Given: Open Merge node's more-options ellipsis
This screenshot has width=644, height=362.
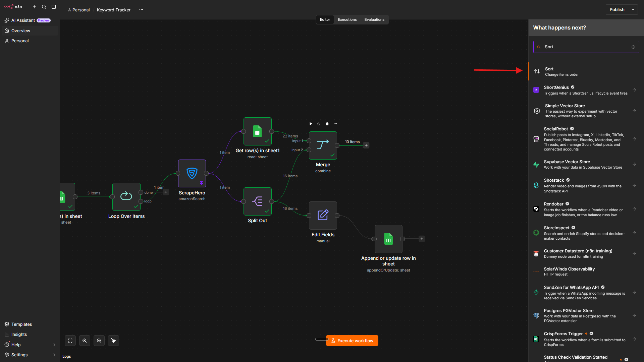Looking at the screenshot, I should pos(335,124).
